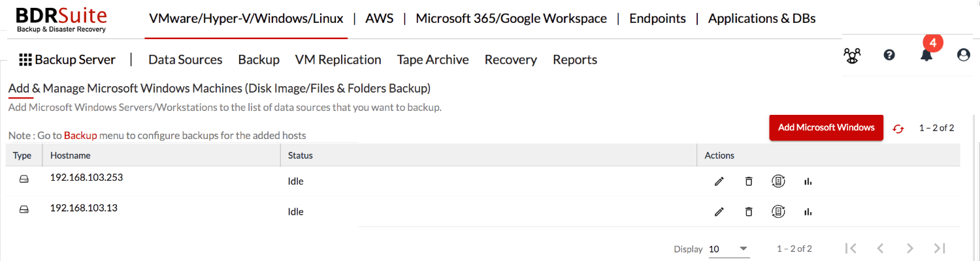Open backup job icon for 192.168.103.253
Image resolution: width=980 pixels, height=261 pixels.
pos(778,181)
